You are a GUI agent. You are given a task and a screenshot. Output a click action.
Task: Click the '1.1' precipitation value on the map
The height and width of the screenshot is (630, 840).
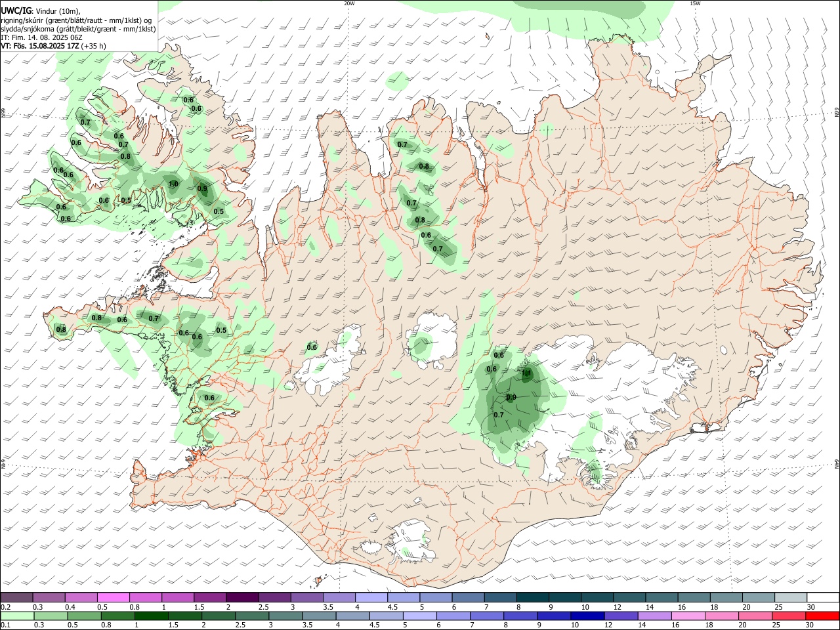pyautogui.click(x=526, y=373)
